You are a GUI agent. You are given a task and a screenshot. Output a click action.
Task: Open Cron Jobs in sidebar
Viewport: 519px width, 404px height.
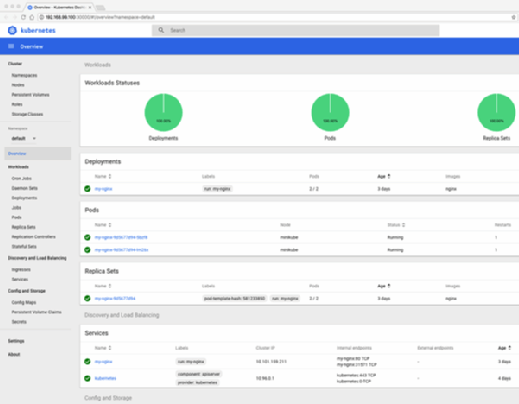click(22, 178)
